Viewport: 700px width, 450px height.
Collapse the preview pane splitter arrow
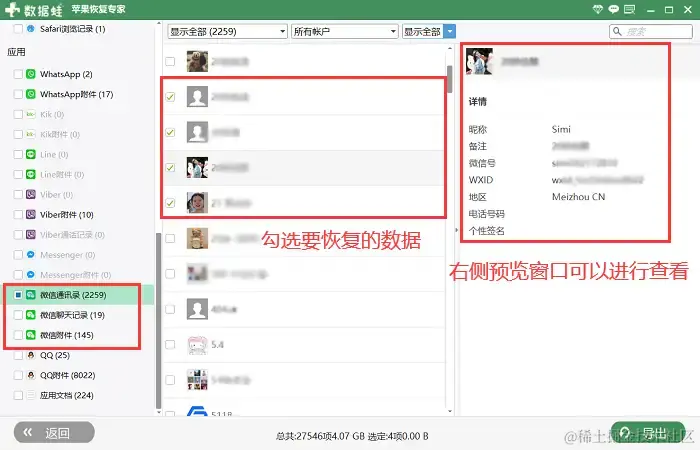456,230
